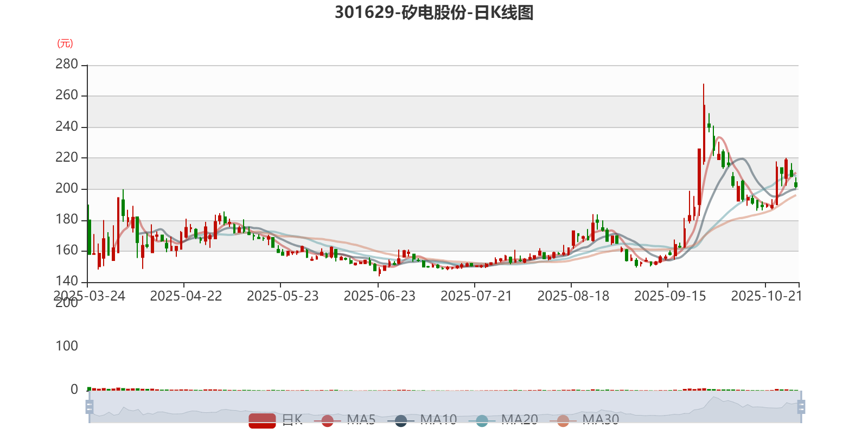868x434 pixels.
Task: Click the 2025-05-23 x-axis date label
Action: pyautogui.click(x=283, y=296)
